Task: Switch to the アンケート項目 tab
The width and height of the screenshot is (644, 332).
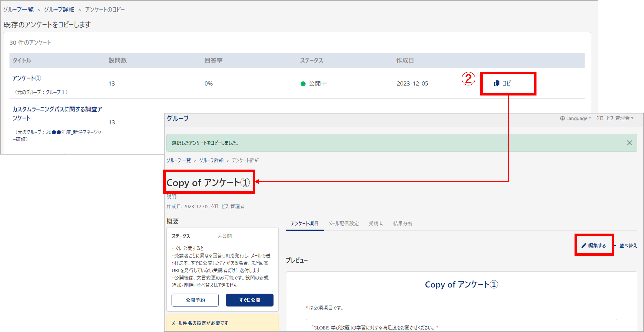Action: [305, 223]
